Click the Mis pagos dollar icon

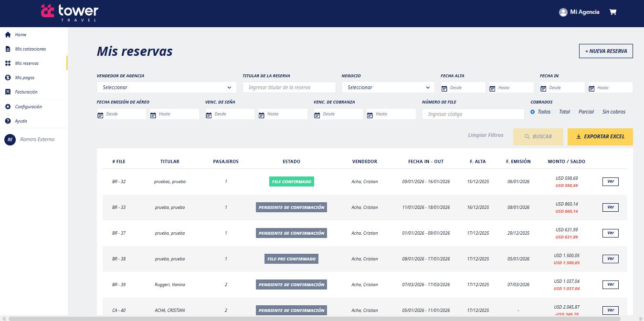[8, 78]
